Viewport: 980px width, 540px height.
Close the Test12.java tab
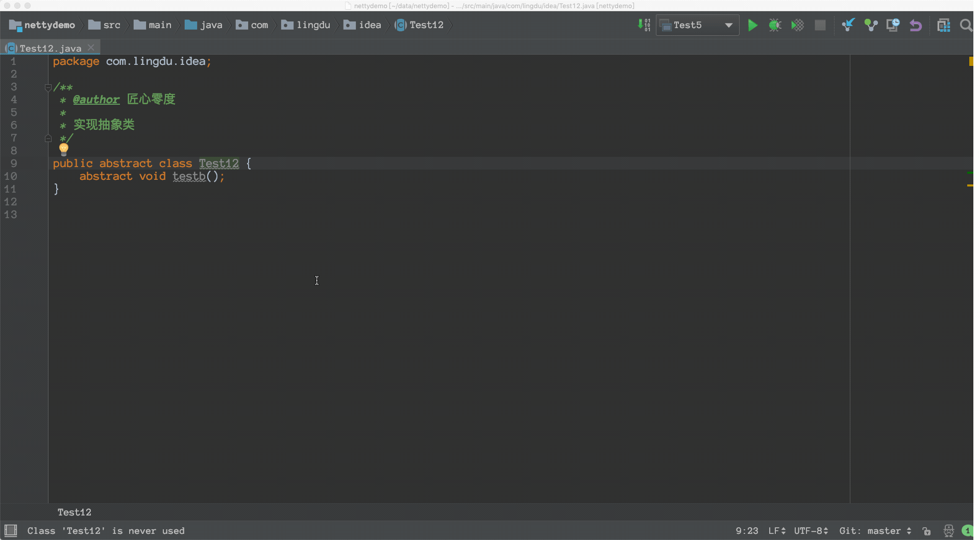91,48
